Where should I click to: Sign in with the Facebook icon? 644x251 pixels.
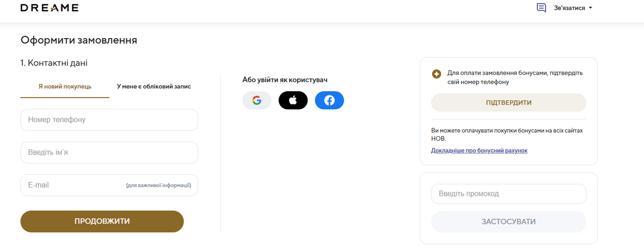(x=329, y=100)
